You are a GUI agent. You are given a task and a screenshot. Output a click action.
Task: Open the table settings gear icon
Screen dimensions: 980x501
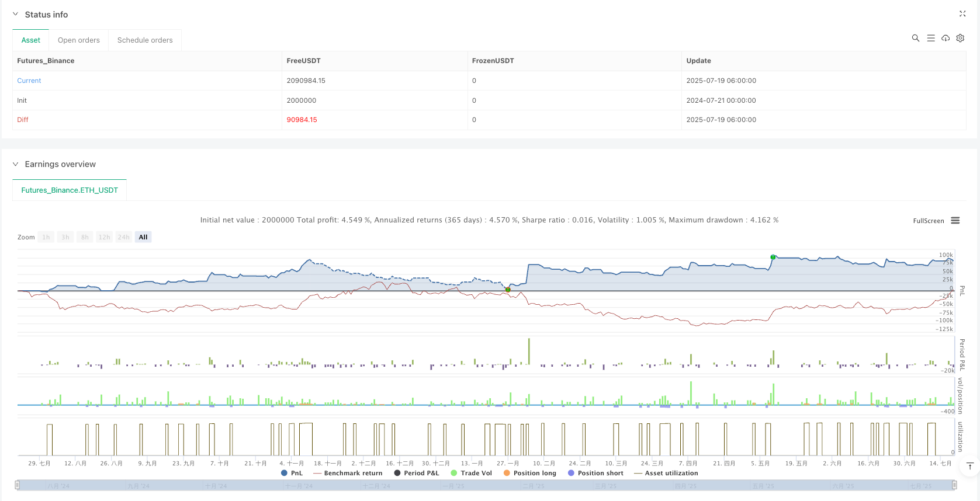point(960,38)
